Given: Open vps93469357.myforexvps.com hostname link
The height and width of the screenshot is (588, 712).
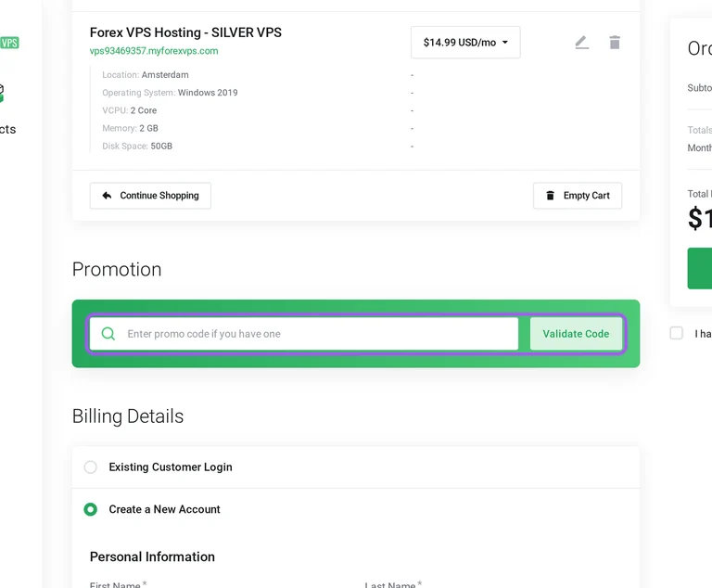Looking at the screenshot, I should (154, 51).
